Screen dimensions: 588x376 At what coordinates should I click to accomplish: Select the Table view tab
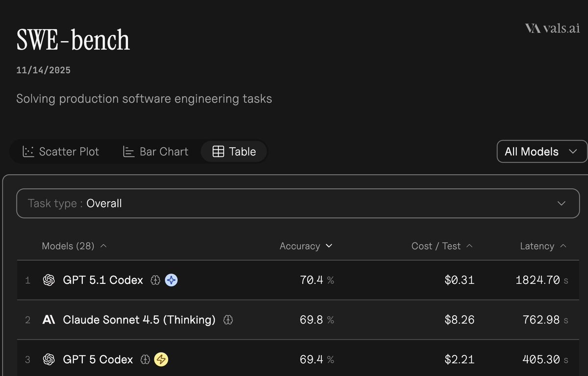pyautogui.click(x=234, y=151)
